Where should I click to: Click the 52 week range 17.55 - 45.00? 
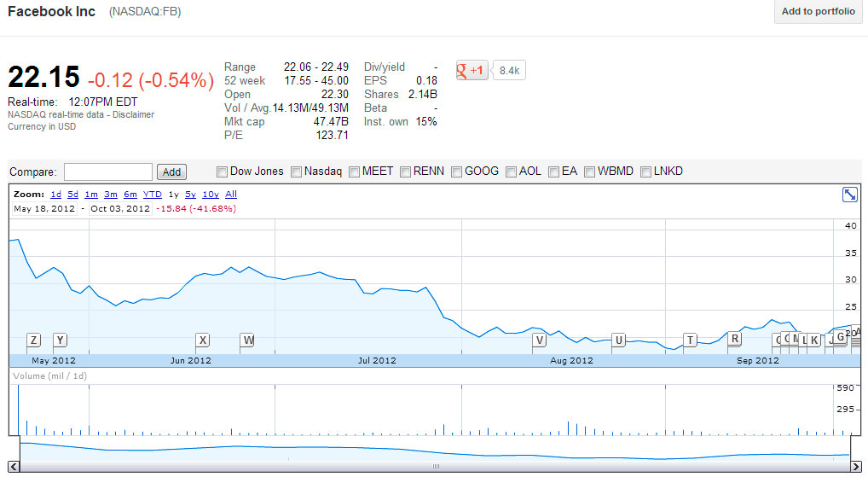click(316, 81)
